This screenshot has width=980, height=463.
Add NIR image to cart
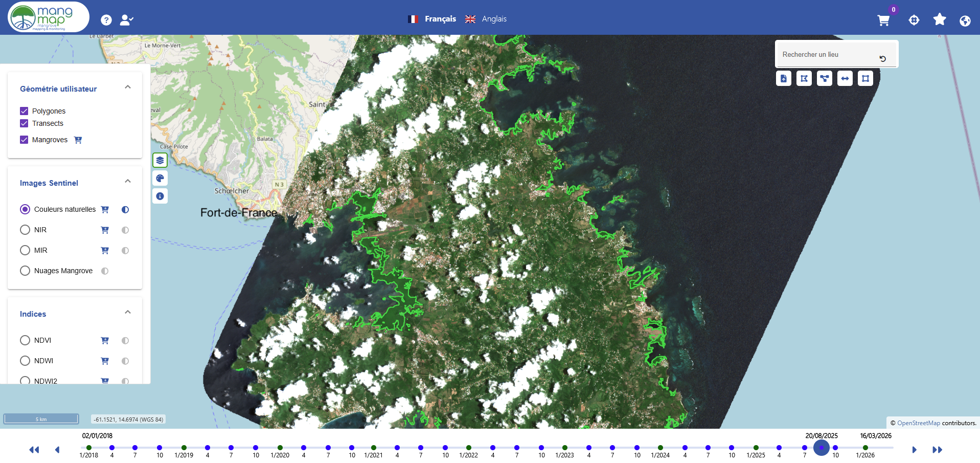tap(105, 230)
